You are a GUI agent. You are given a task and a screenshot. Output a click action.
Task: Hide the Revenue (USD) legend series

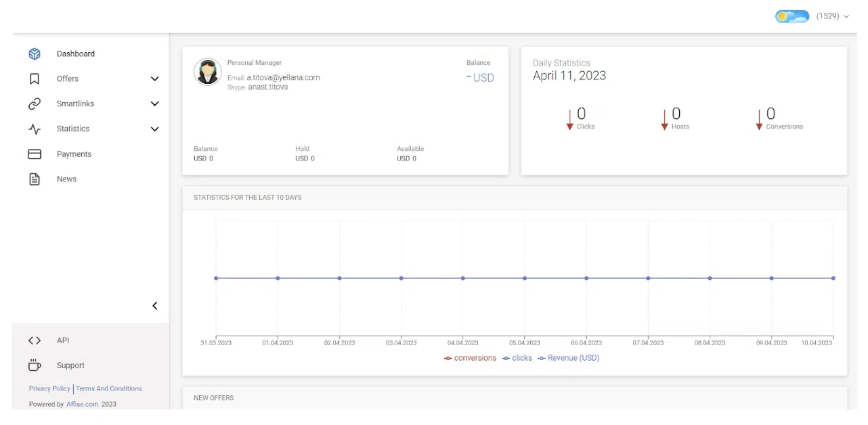click(569, 358)
